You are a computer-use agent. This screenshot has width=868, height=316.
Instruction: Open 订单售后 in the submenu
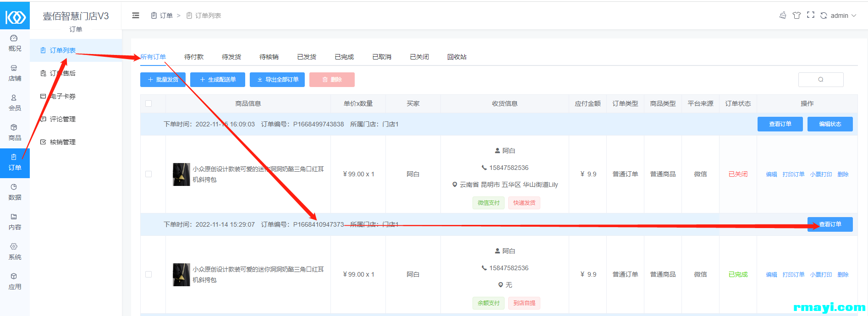[62, 73]
